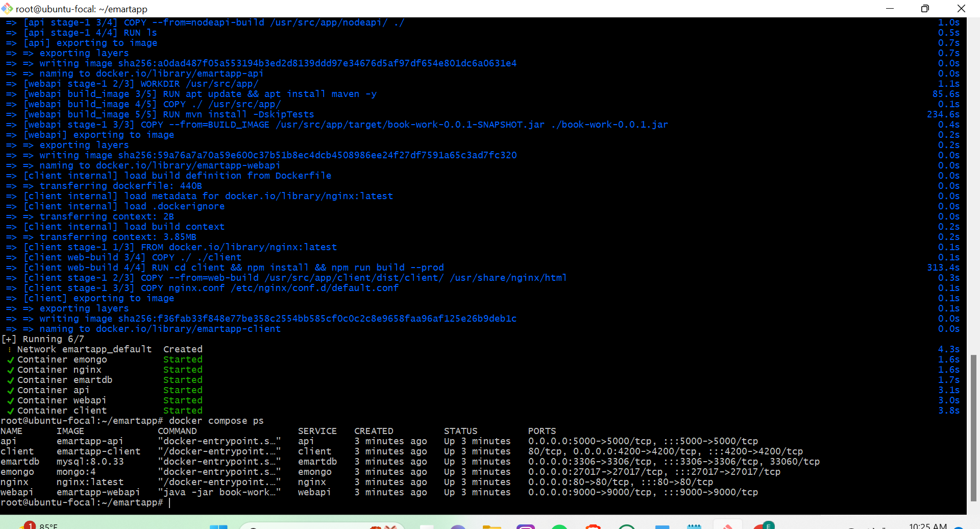Image resolution: width=980 pixels, height=529 pixels.
Task: Click the CREATED column header
Action: click(x=374, y=431)
